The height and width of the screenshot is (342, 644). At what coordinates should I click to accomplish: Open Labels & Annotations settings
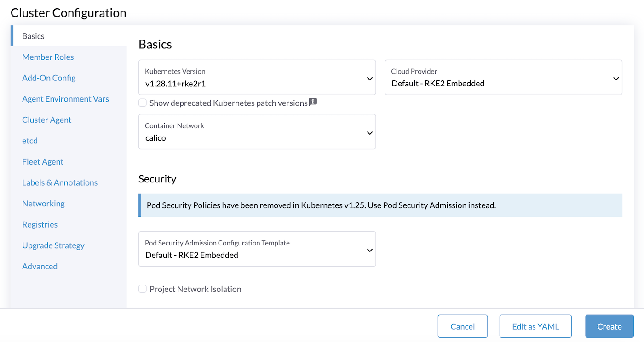[x=60, y=182]
